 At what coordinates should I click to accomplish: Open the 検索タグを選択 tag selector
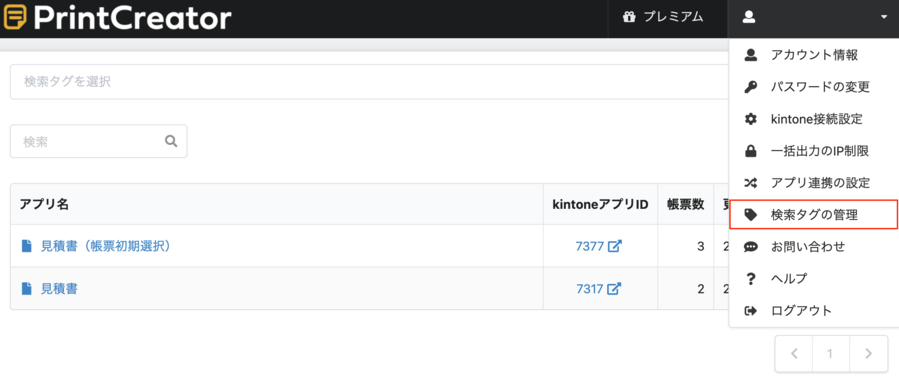click(369, 81)
